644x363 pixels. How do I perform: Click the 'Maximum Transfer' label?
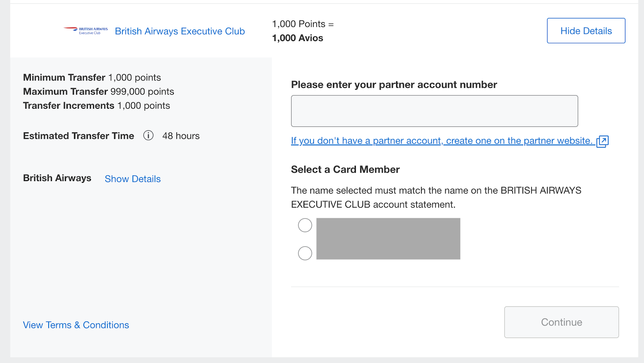click(65, 91)
